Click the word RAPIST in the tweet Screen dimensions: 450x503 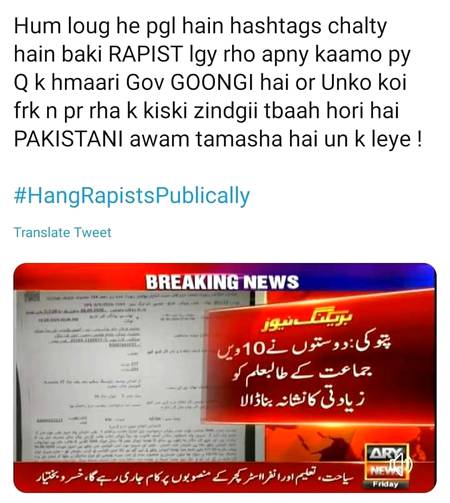point(146,54)
